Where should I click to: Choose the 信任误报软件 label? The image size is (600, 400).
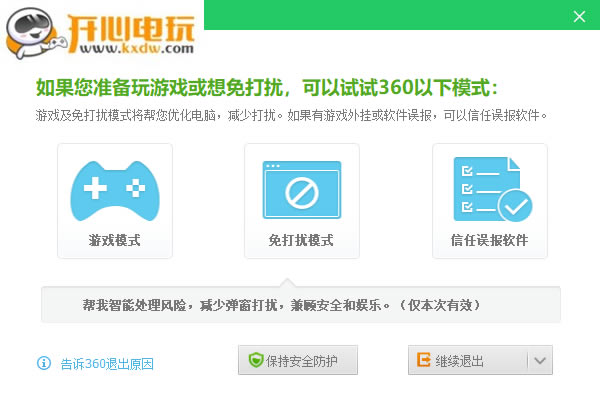pos(489,241)
